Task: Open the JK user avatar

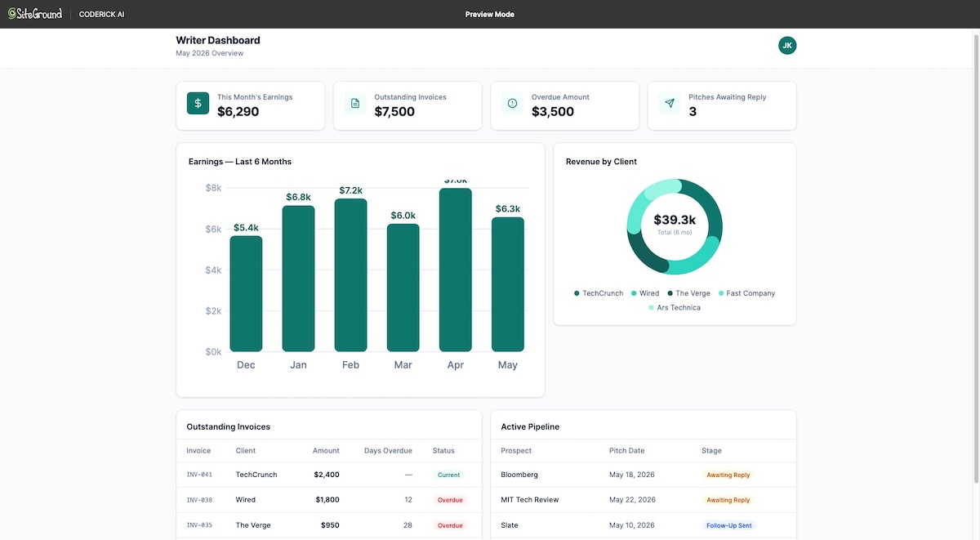Action: (x=787, y=46)
